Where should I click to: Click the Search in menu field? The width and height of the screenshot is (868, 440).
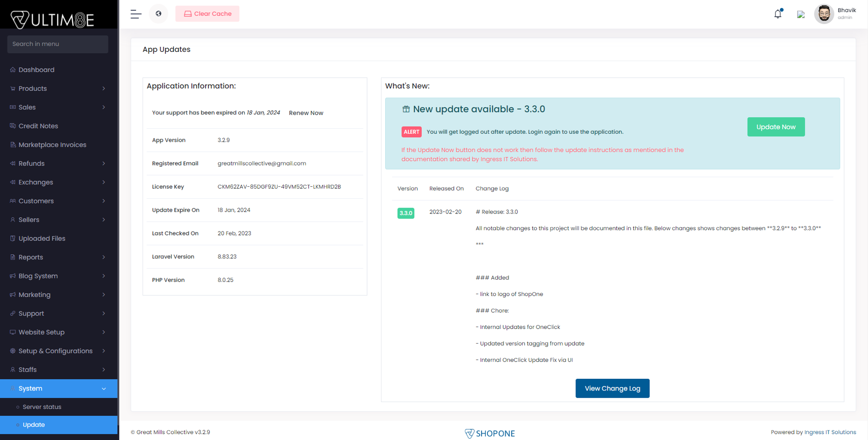click(x=57, y=44)
